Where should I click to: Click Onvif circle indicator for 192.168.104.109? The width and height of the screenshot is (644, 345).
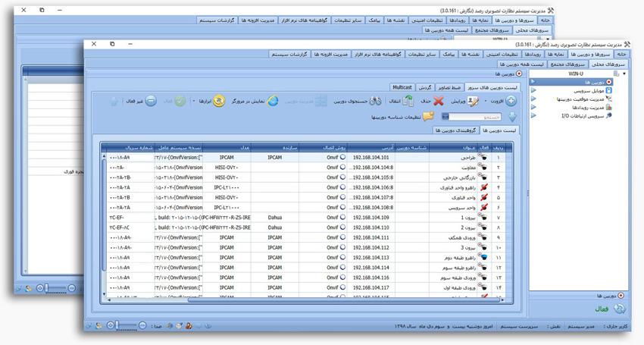pyautogui.click(x=342, y=217)
